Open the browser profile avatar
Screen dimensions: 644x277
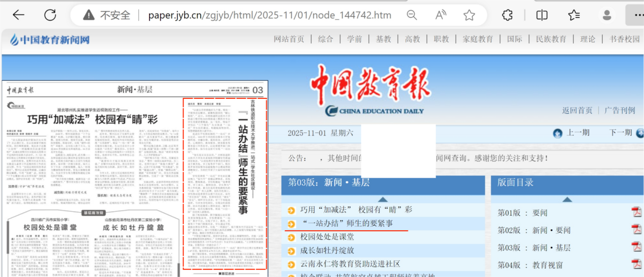(x=607, y=15)
